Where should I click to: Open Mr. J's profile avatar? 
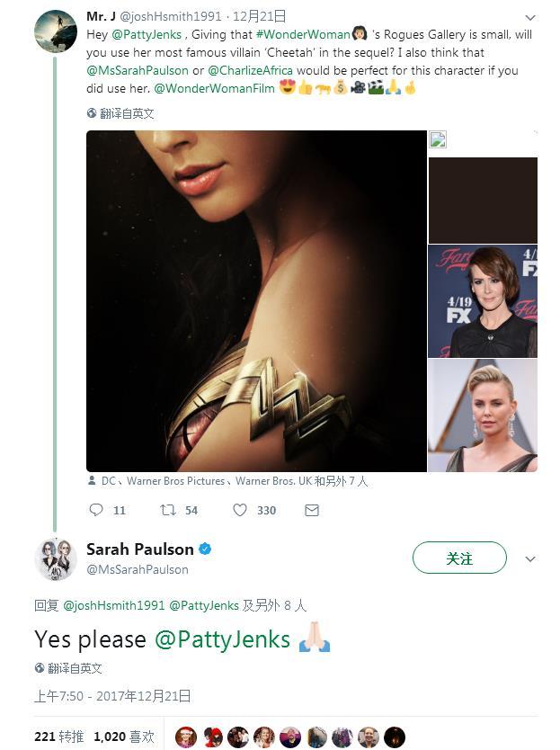click(x=55, y=31)
